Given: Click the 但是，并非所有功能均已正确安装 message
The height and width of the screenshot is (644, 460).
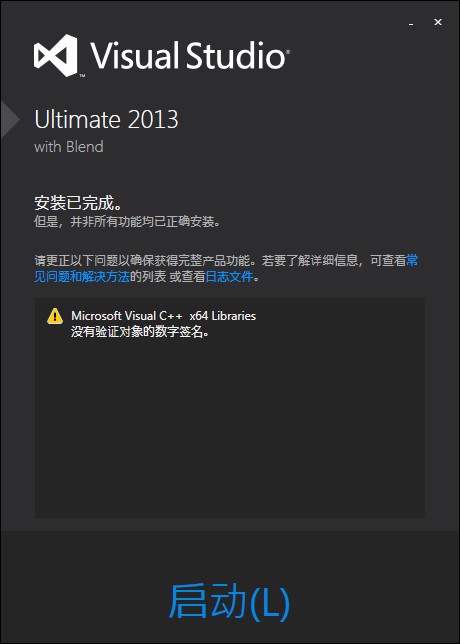Looking at the screenshot, I should (x=127, y=222).
